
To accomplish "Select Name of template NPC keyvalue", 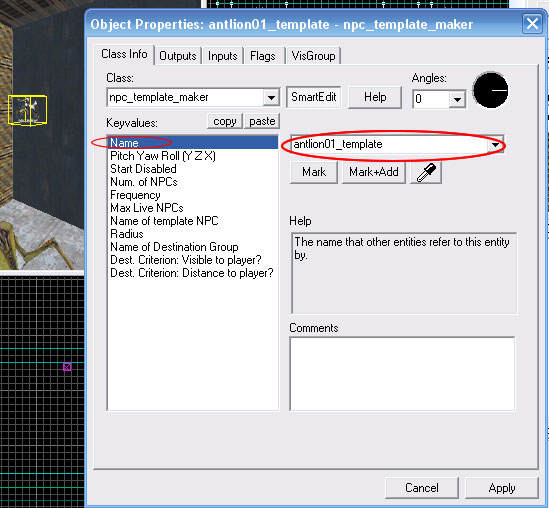I will [x=164, y=221].
